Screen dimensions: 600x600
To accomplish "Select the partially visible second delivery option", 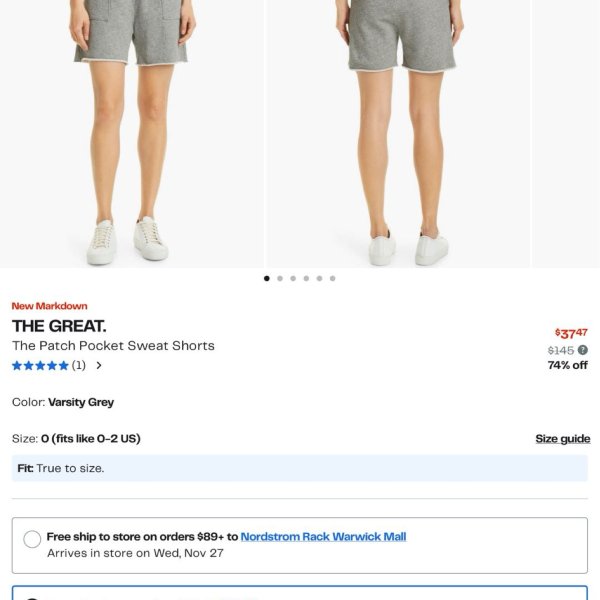I will coord(300,593).
